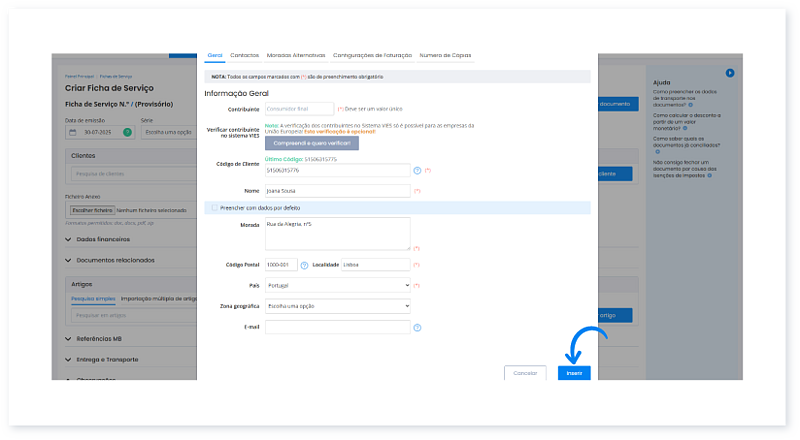Click the blue play icon above Ajuda
Screen dimensions: 800x440
coord(730,73)
